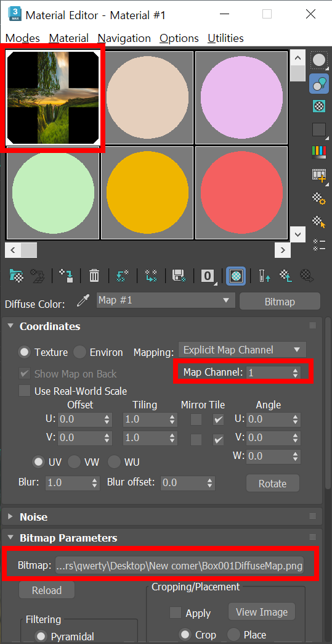The width and height of the screenshot is (332, 644).
Task: Click sample slots horizontal scrollbar right arrow
Action: click(x=282, y=250)
